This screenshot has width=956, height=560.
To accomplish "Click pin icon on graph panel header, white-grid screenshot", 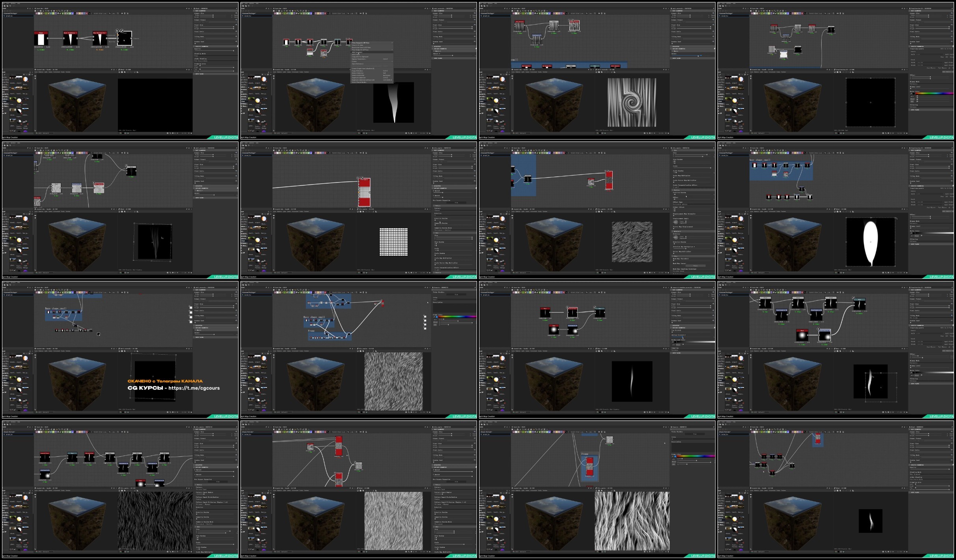I will 425,148.
